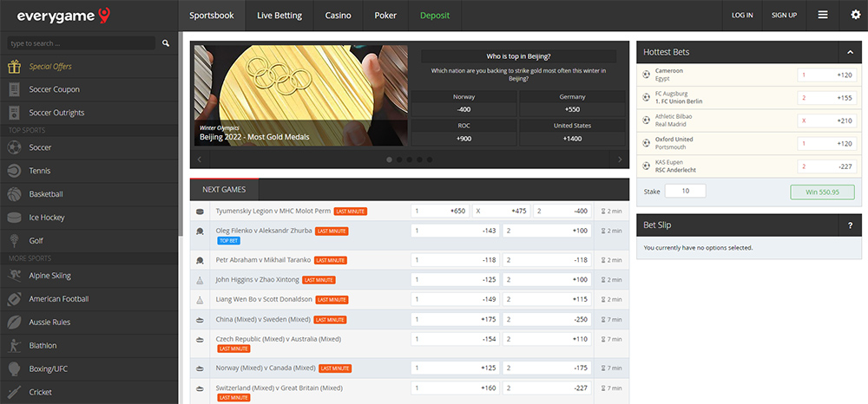The width and height of the screenshot is (868, 404).
Task: Click the Win 550.95 button
Action: [822, 192]
